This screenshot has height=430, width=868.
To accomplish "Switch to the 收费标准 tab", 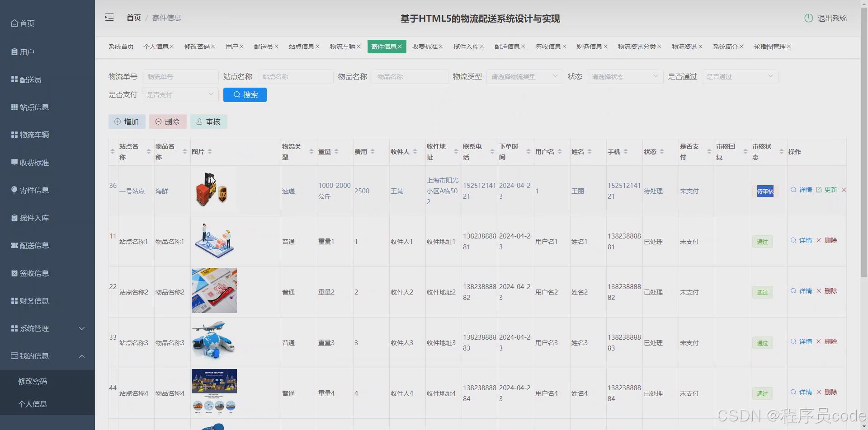I will pos(425,46).
